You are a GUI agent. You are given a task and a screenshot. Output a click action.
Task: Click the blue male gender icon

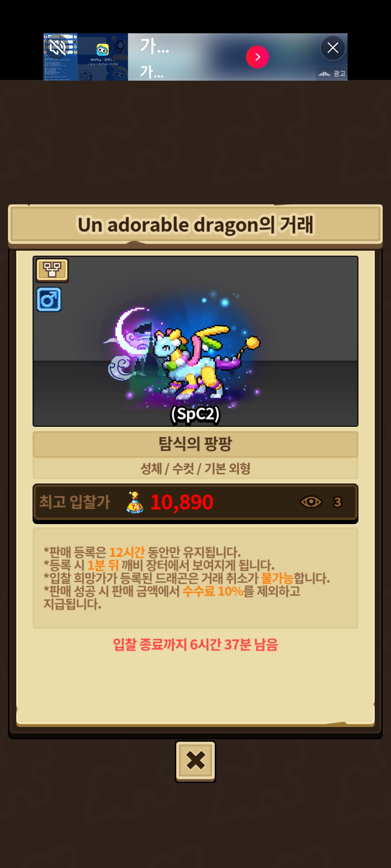click(49, 300)
